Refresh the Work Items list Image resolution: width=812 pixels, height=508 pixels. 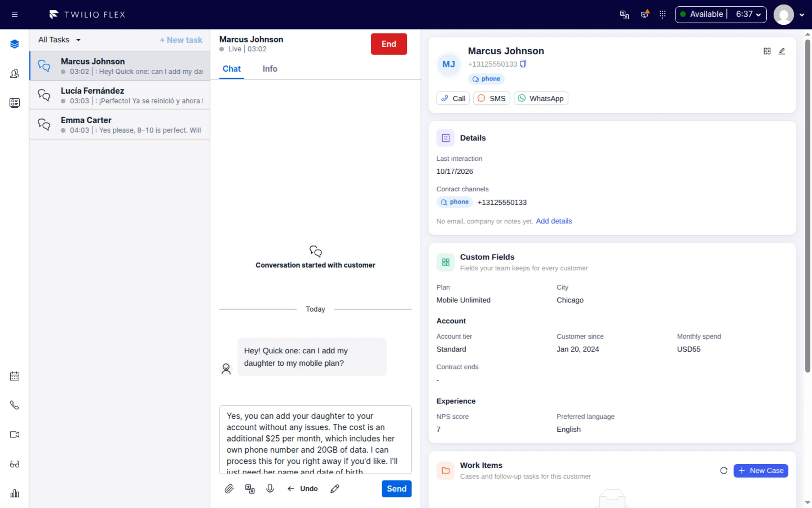click(x=723, y=470)
